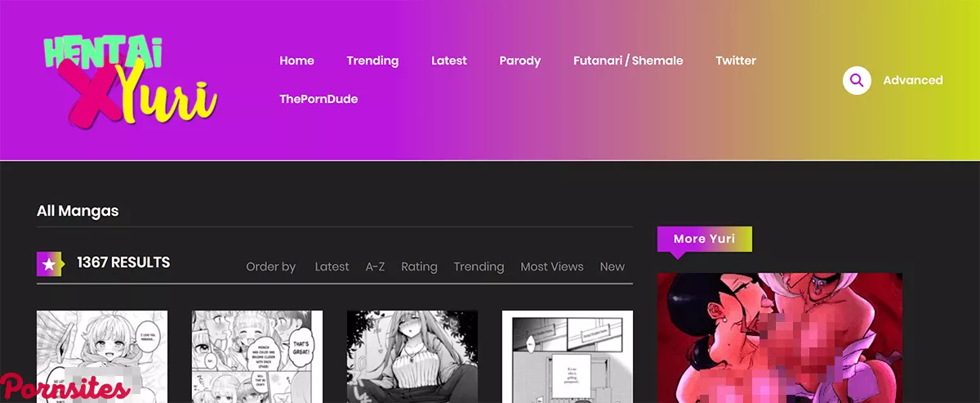Sort results by A-Z
The height and width of the screenshot is (403, 980).
point(375,266)
